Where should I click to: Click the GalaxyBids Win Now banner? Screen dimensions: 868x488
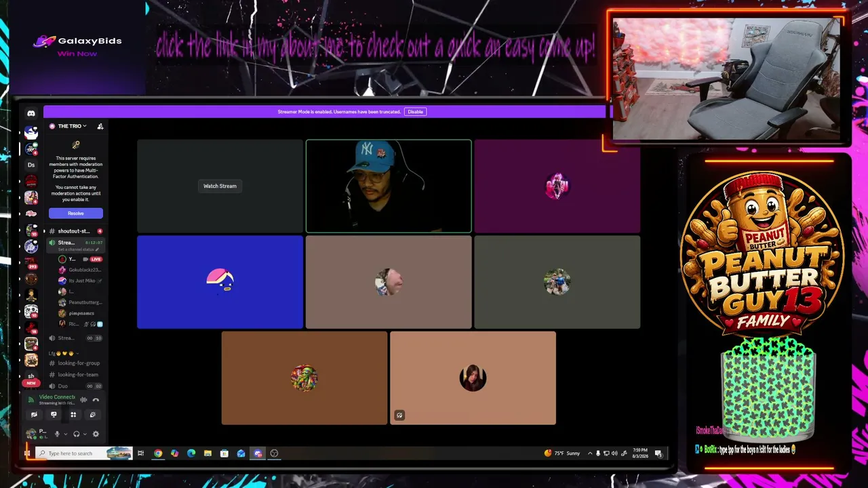click(x=77, y=45)
